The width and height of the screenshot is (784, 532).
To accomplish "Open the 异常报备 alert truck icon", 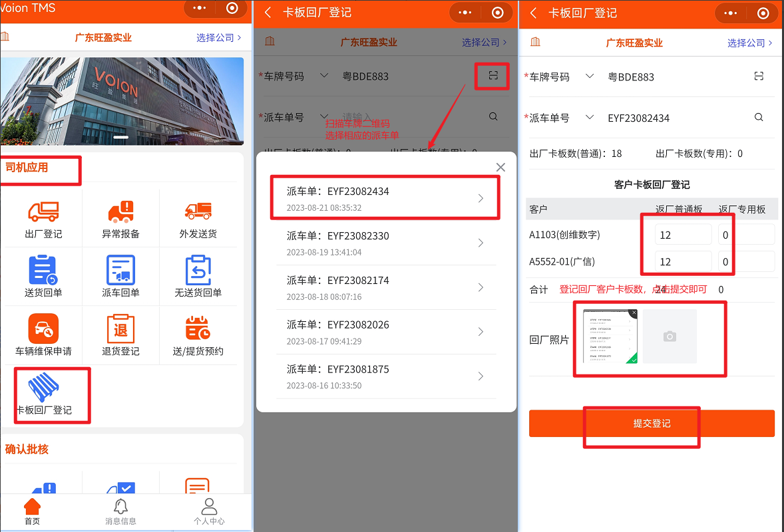I will (x=120, y=212).
